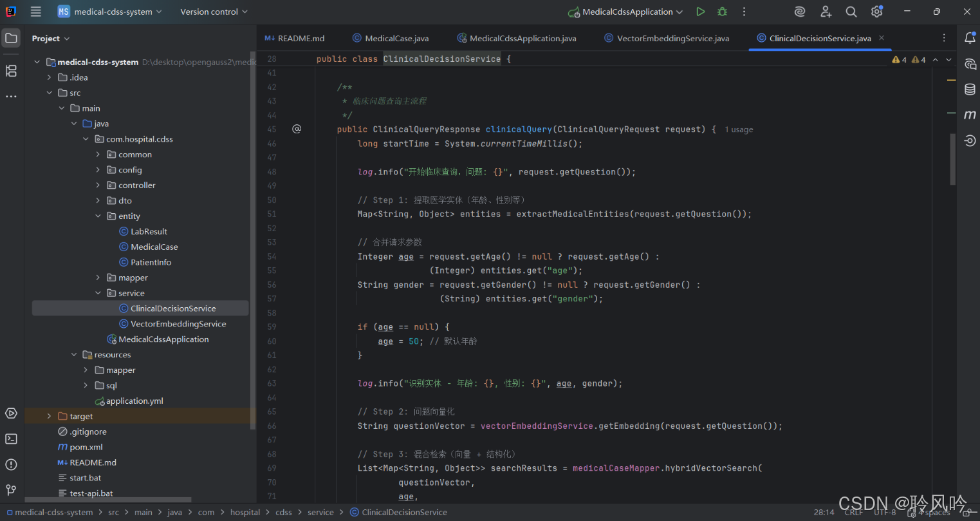980x521 pixels.
Task: Open application.yml file
Action: (x=129, y=401)
